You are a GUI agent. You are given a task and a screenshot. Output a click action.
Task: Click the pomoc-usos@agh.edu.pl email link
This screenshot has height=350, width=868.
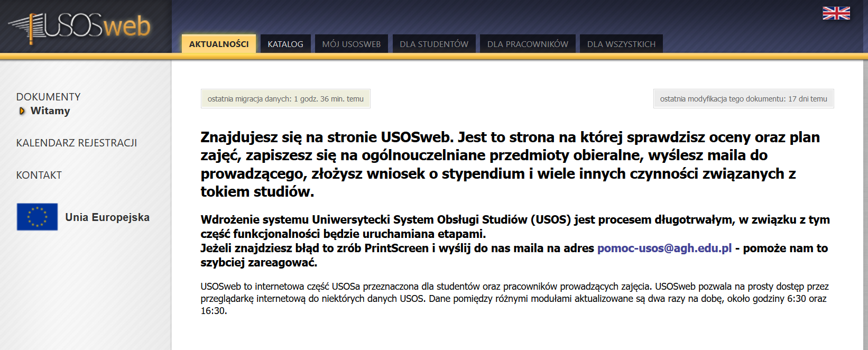tap(664, 248)
